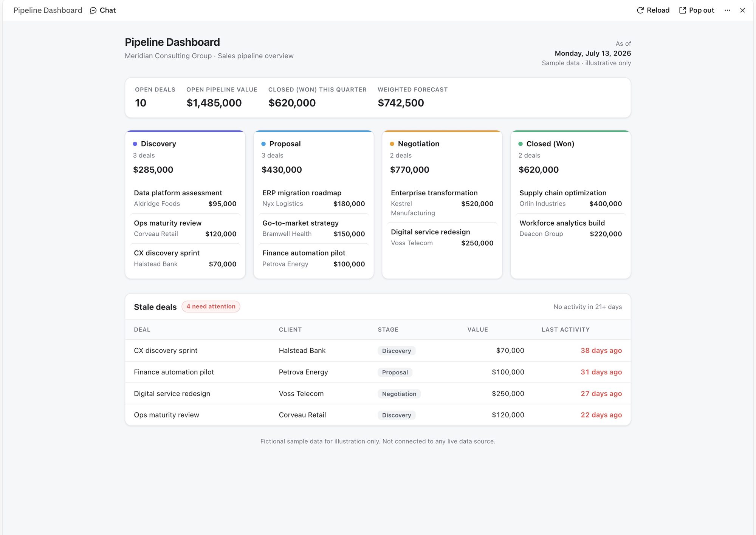Select the Workforce analytics build deal
Viewport: 756px width, 535px height.
(571, 228)
